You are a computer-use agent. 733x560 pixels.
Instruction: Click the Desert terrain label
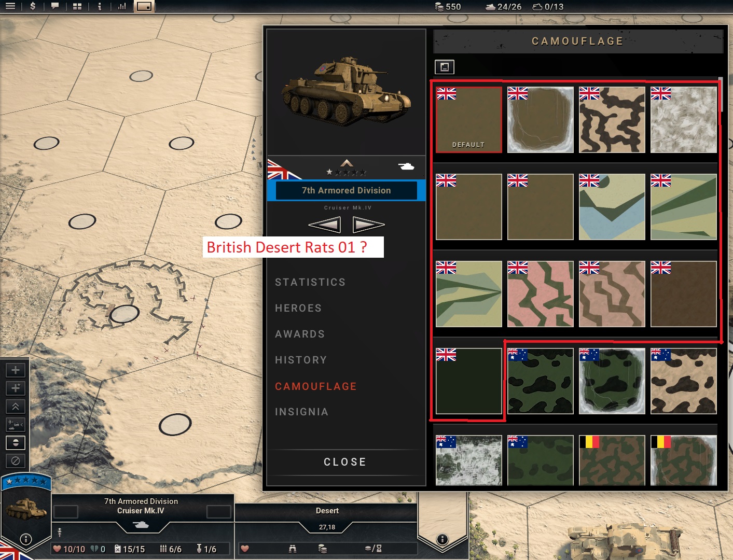[327, 511]
